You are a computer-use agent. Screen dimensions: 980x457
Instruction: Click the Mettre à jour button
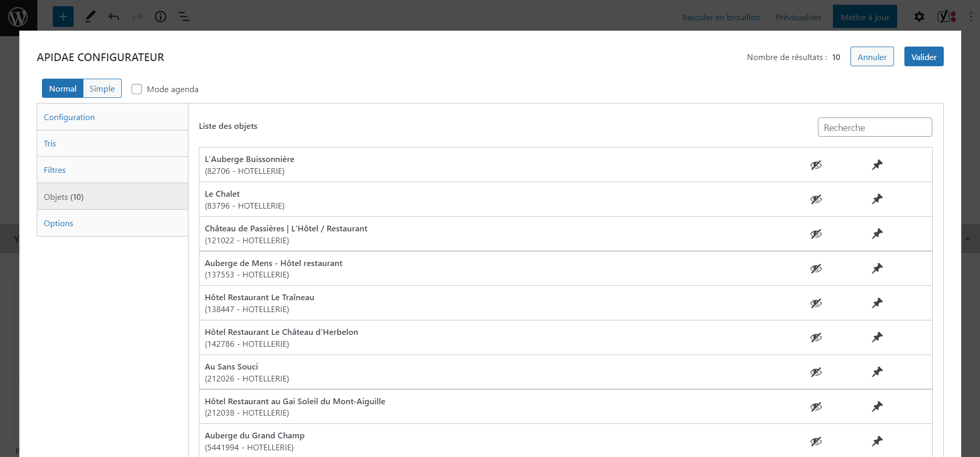(x=865, y=17)
